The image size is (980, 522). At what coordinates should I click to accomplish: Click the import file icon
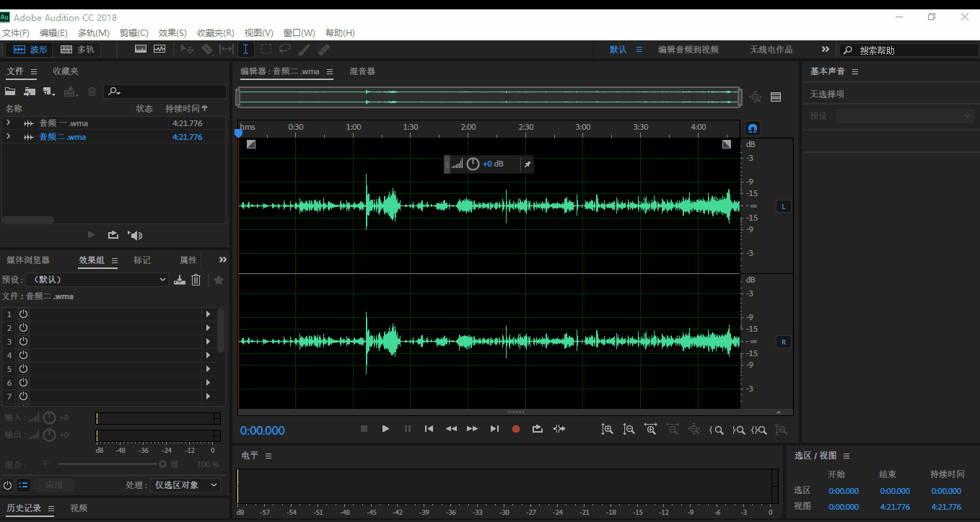pyautogui.click(x=30, y=92)
